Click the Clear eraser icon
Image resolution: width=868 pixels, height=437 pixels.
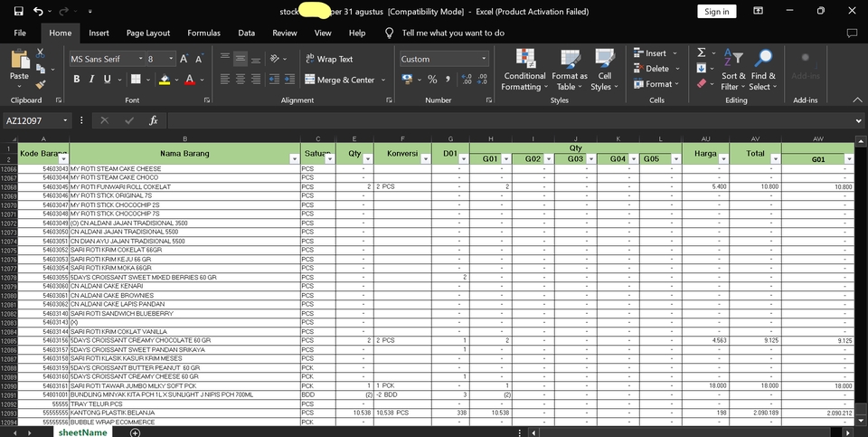tap(701, 83)
